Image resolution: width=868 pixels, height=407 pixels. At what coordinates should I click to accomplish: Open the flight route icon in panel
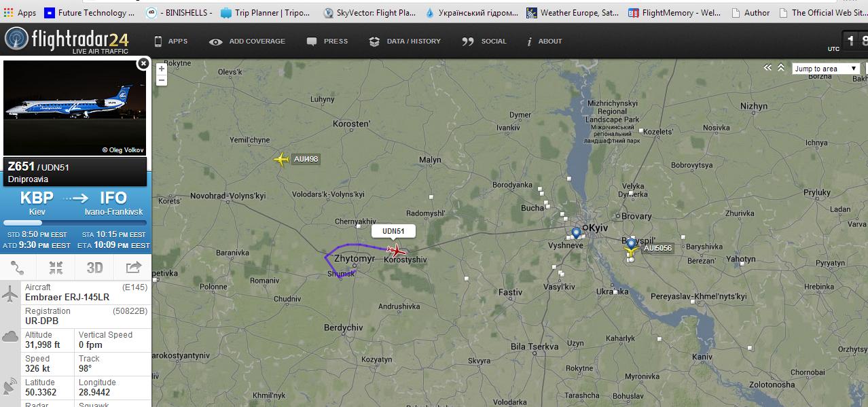click(x=18, y=267)
